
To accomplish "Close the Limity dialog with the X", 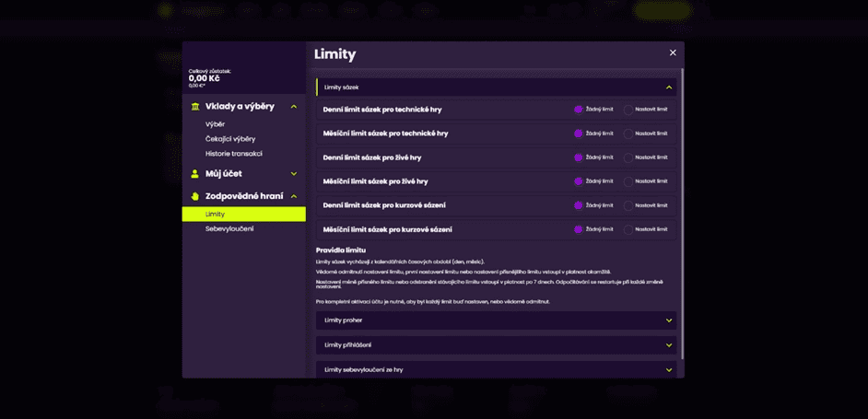I will tap(673, 52).
